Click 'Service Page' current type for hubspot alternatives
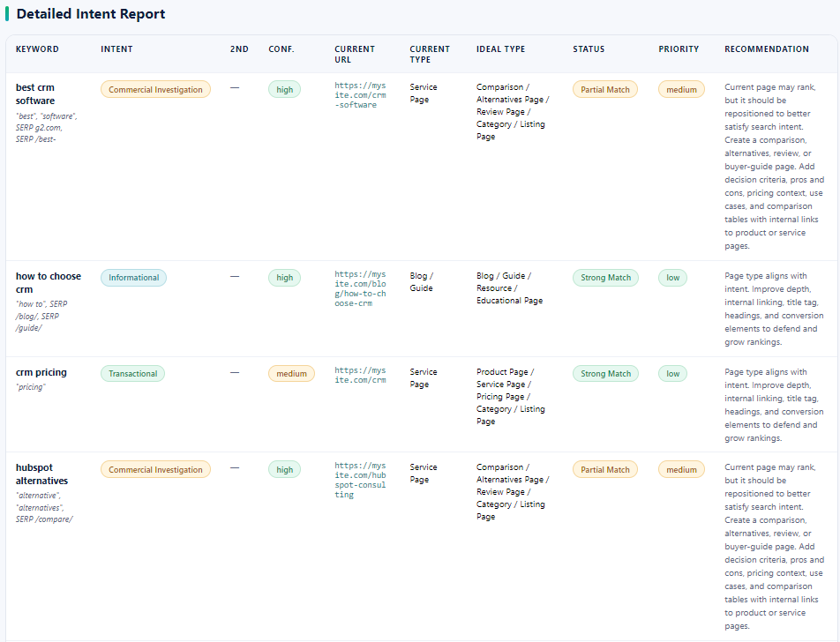The height and width of the screenshot is (642, 840). pos(424,474)
